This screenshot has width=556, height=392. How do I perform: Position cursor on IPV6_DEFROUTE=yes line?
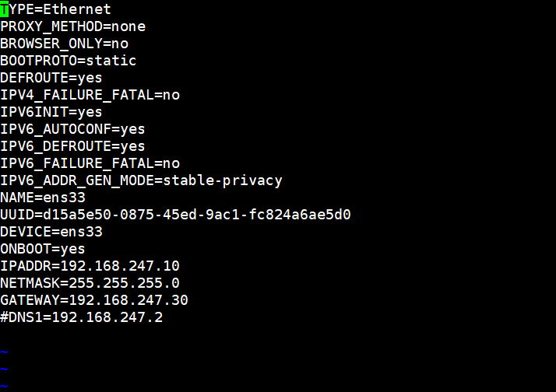72,146
